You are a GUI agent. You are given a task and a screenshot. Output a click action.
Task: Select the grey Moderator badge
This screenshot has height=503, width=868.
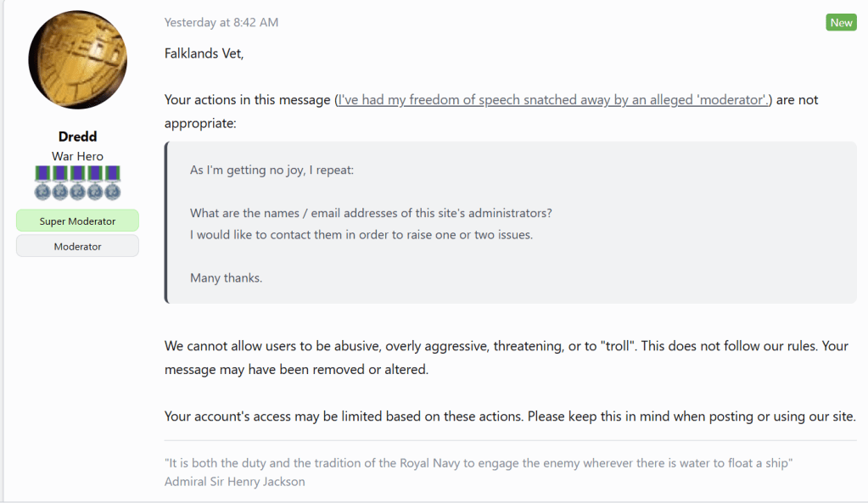[x=77, y=246]
